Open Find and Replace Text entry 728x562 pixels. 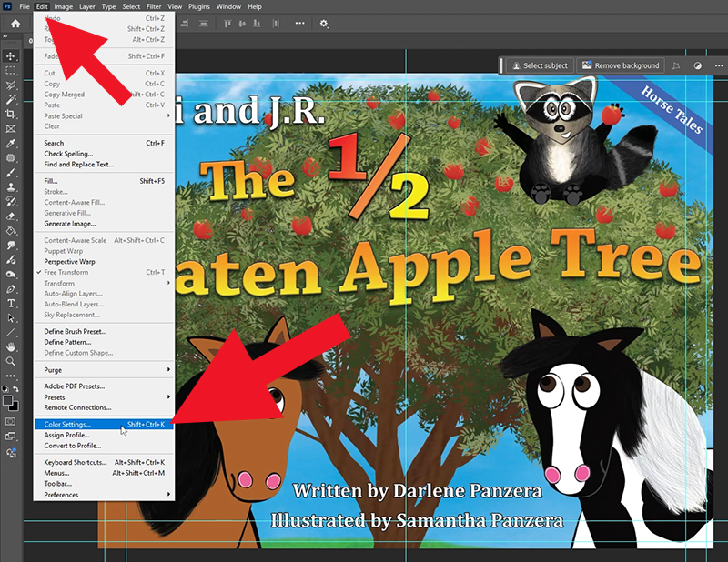click(104, 165)
